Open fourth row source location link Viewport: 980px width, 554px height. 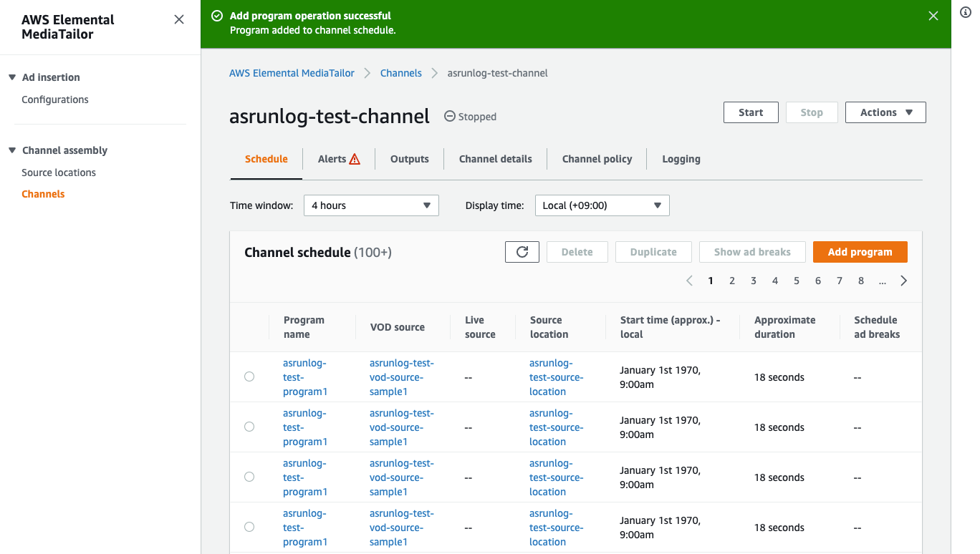[x=557, y=528]
